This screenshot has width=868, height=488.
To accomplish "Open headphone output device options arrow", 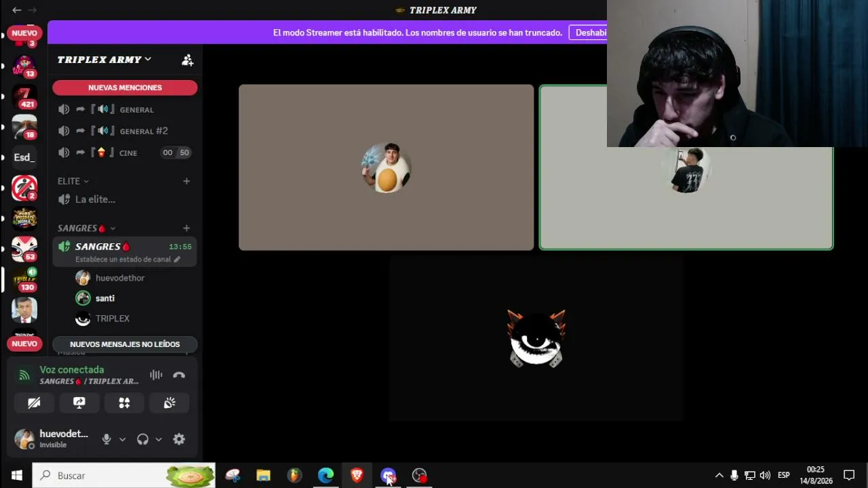I will point(158,439).
